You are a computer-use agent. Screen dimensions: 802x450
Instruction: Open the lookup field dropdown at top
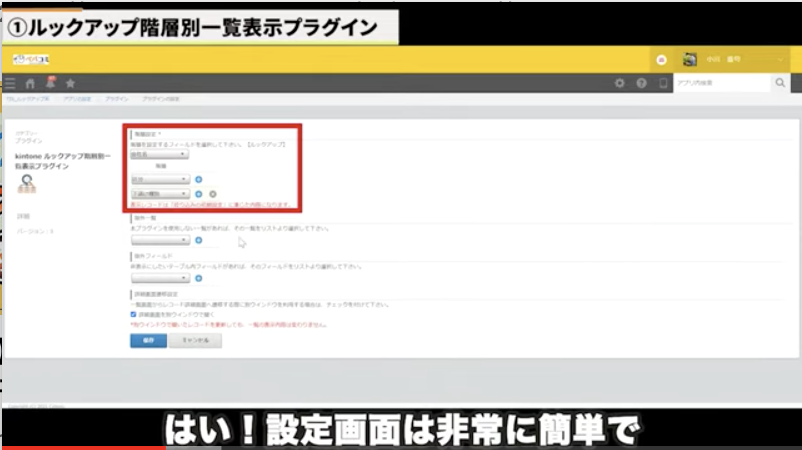159,155
